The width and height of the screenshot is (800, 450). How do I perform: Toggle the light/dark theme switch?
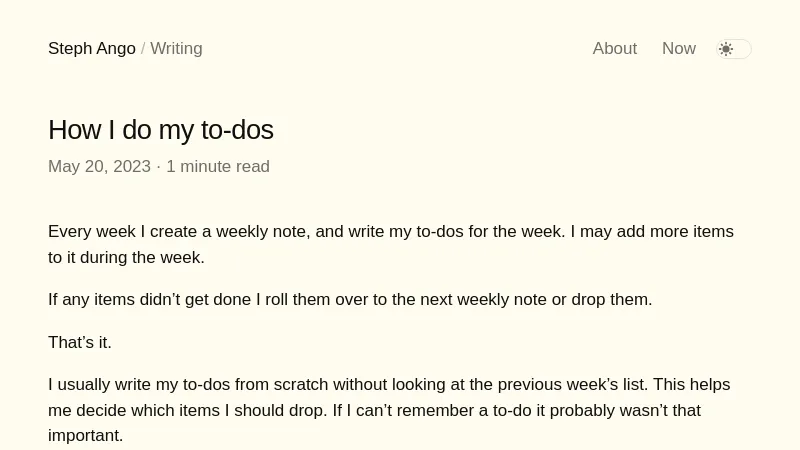(735, 49)
